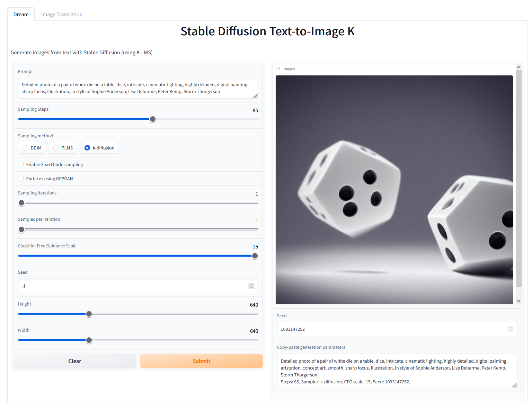This screenshot has height=410, width=532.
Task: Enable Fix faces using GFPGAN
Action: (x=21, y=179)
